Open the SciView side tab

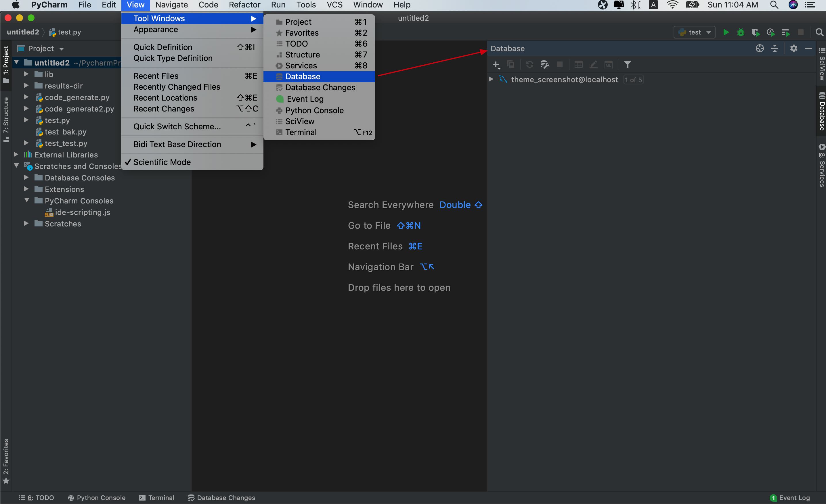tap(822, 64)
